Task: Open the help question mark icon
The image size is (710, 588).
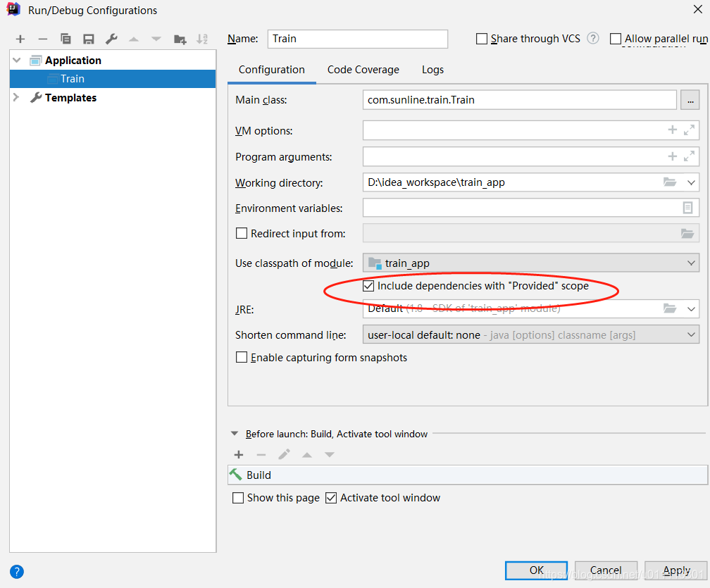Action: point(15,571)
